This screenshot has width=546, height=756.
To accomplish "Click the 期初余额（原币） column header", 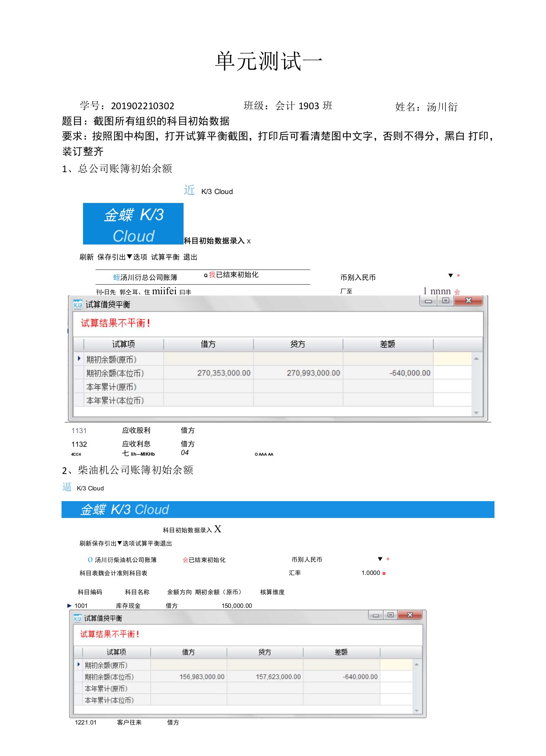I will [x=219, y=592].
